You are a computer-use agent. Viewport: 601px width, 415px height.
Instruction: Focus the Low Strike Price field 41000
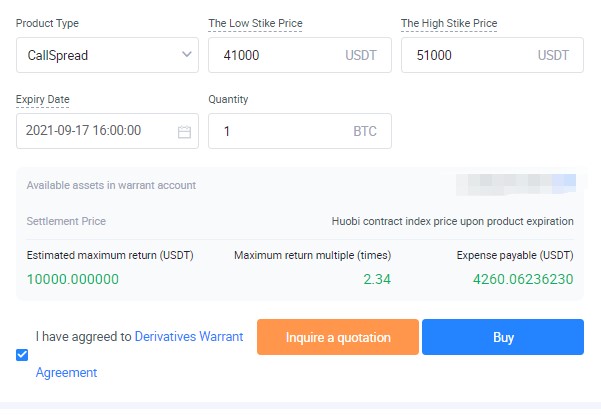tap(270, 55)
